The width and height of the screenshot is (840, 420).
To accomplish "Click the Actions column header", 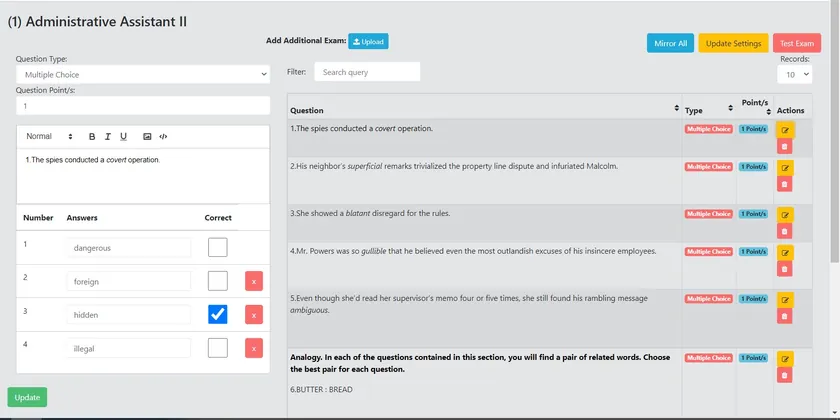I will point(790,110).
